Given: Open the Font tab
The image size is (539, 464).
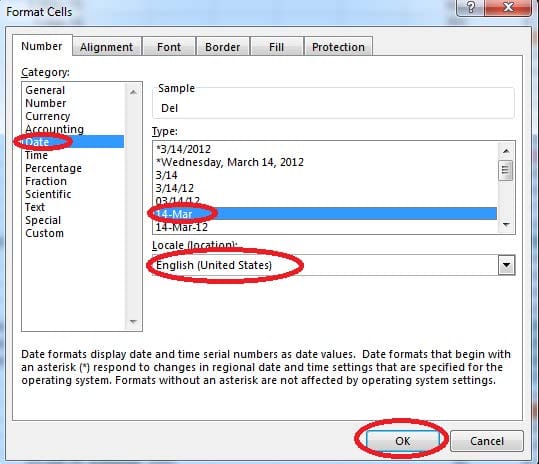Looking at the screenshot, I should 169,47.
